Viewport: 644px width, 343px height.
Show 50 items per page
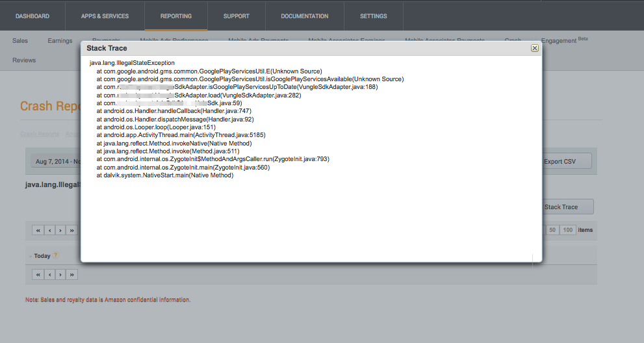tap(552, 230)
